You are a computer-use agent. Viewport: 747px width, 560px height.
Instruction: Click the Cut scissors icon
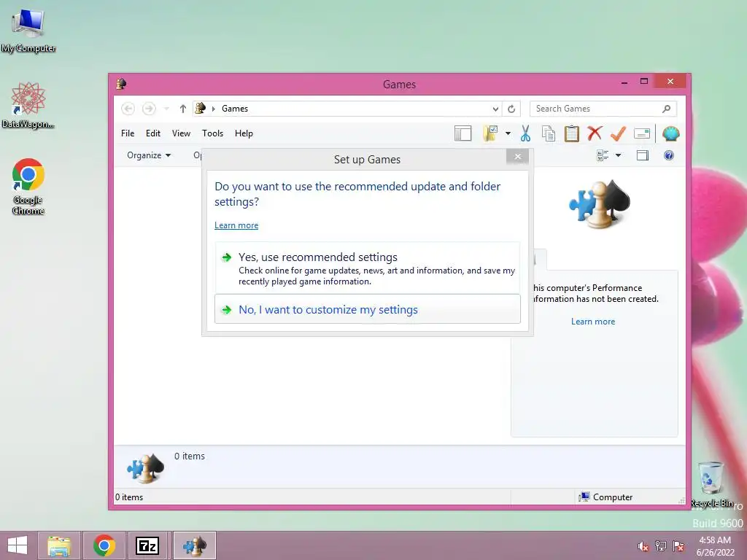click(x=525, y=133)
